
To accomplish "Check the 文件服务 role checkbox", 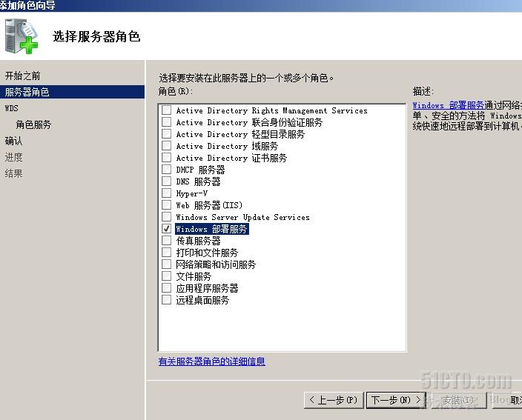I will click(166, 276).
